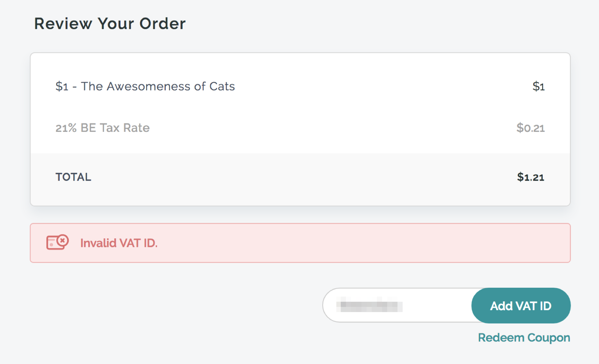
Task: Focus the VAT ID input field
Action: tap(397, 305)
